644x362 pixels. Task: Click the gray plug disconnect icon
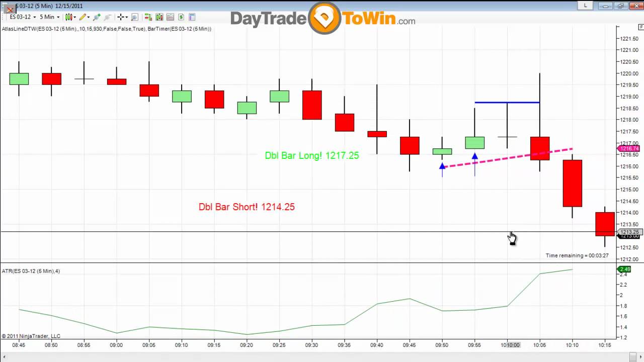coord(107,17)
